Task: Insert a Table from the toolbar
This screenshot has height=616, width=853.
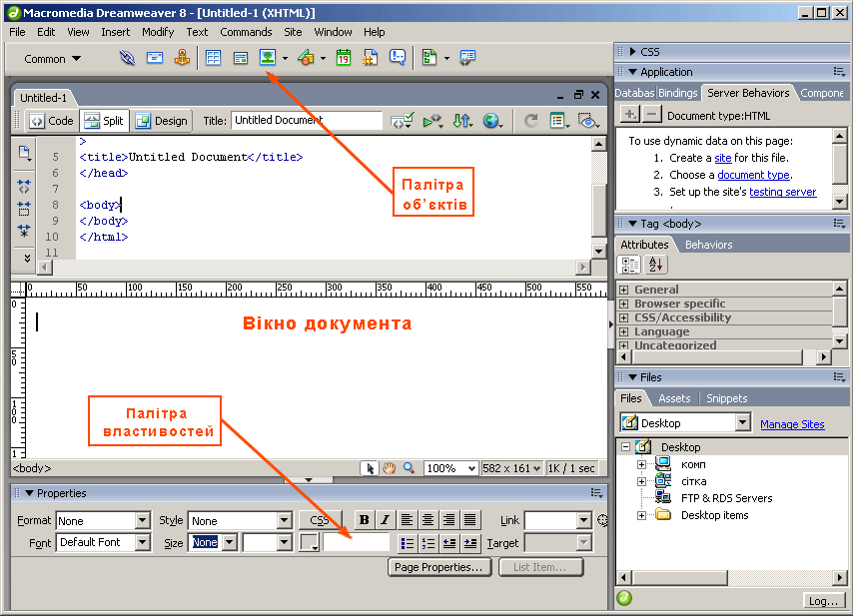Action: (x=214, y=58)
